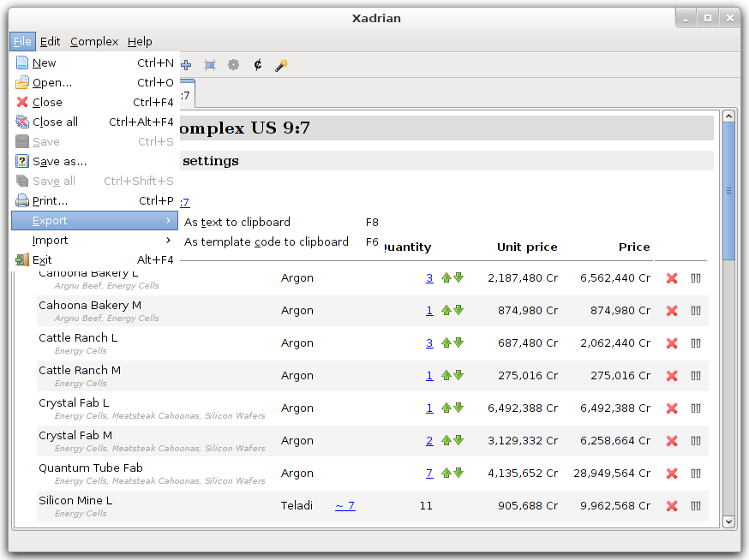Click Crystal Fab M quantity link 2
Viewport: 749px width, 560px height.
tap(429, 440)
